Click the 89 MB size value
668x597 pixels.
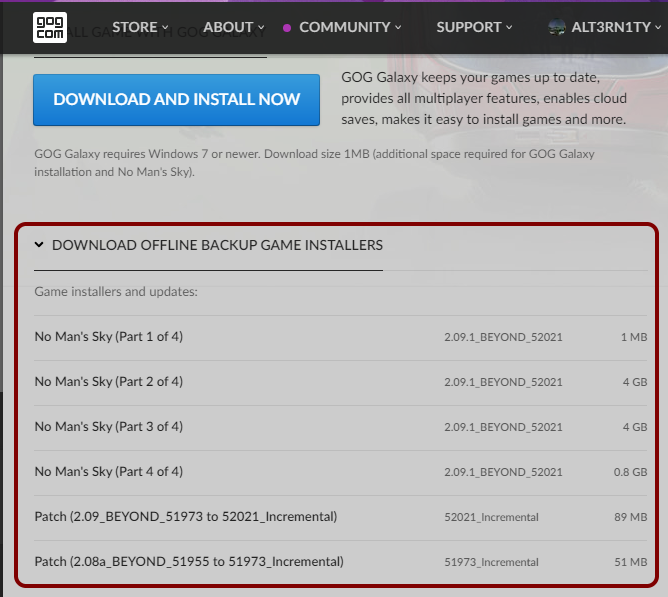pyautogui.click(x=631, y=517)
